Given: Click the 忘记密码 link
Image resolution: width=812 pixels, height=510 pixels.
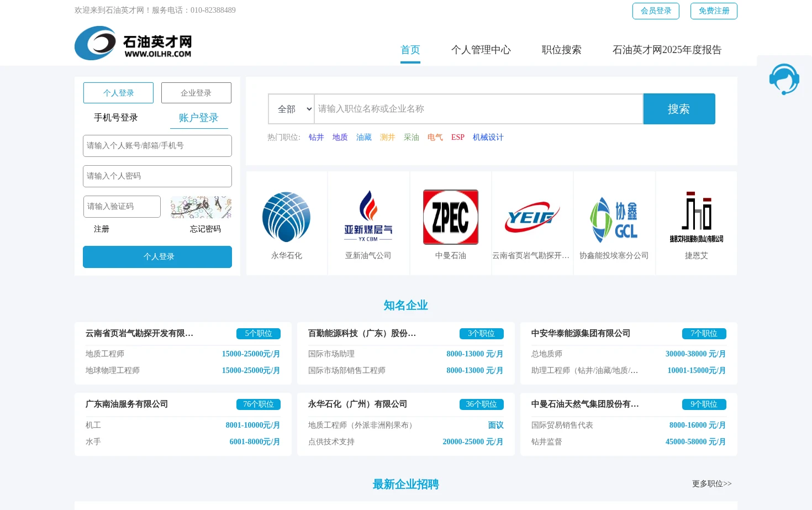Looking at the screenshot, I should click(x=205, y=229).
